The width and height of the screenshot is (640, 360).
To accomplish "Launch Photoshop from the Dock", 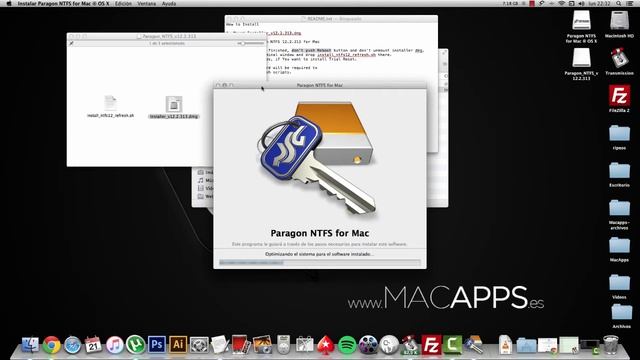I will 157,345.
